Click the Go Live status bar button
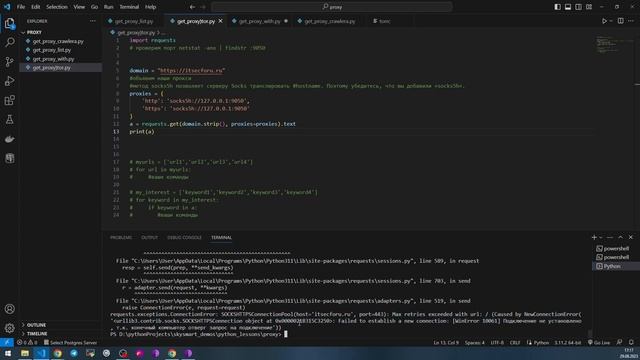Image resolution: width=640 pixels, height=360 pixels. tap(599, 342)
